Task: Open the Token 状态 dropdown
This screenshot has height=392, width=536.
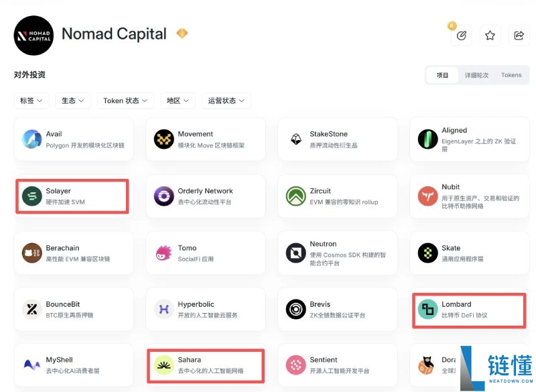Action: [125, 101]
